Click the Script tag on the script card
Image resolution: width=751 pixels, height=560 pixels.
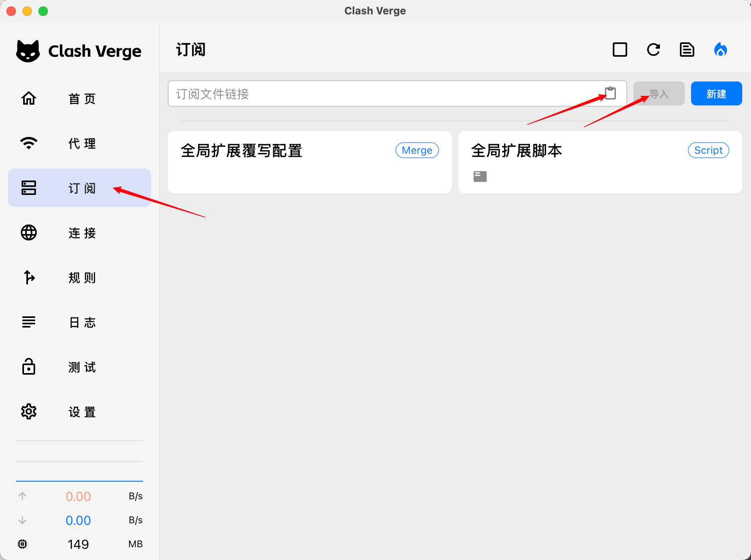pos(709,150)
